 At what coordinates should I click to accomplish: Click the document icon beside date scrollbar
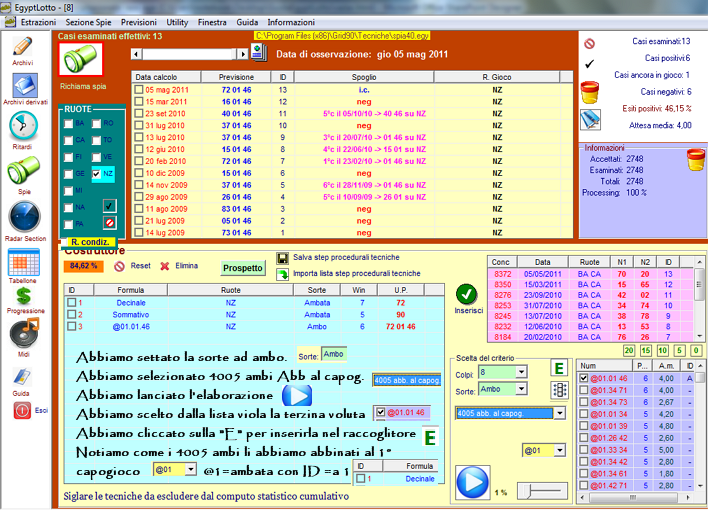[259, 52]
